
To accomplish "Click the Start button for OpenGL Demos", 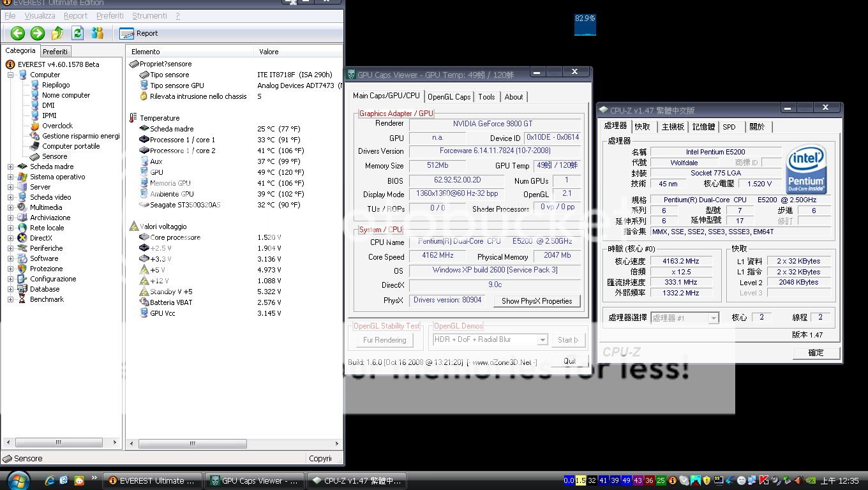I will 568,340.
